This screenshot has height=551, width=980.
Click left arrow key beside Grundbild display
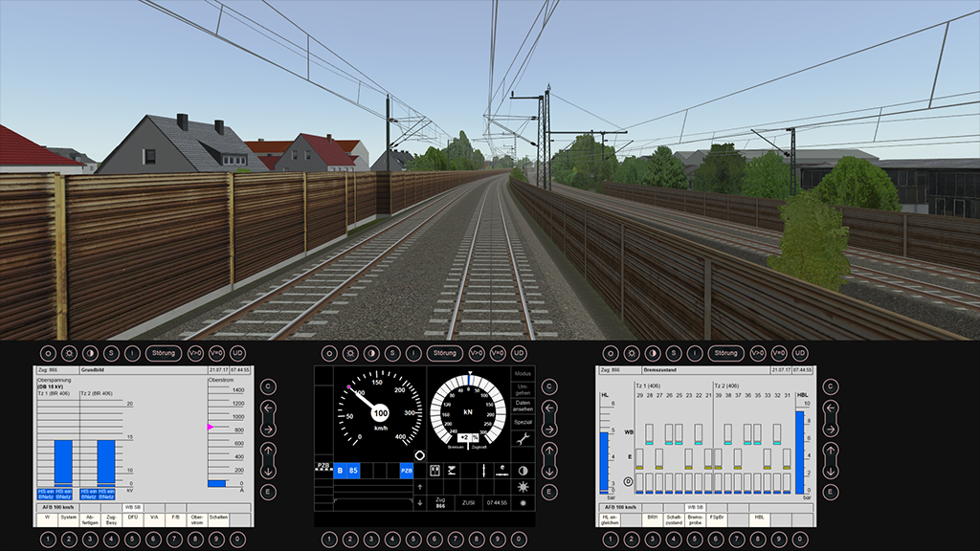coord(268,408)
